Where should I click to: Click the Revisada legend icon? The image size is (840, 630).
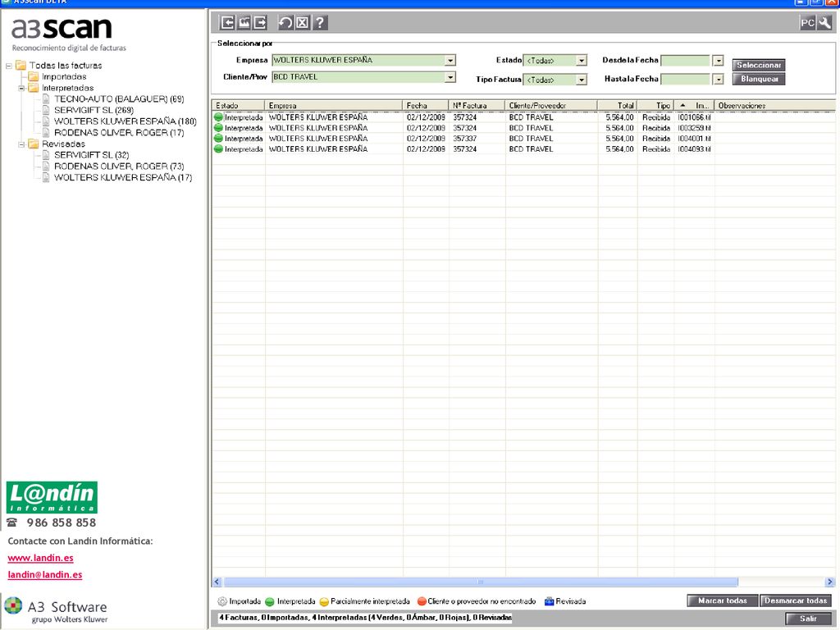coord(549,601)
